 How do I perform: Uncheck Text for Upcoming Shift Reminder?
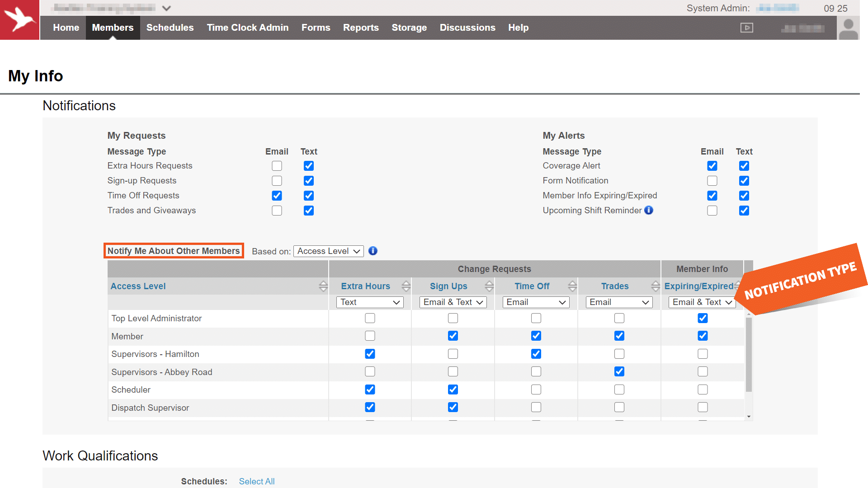click(x=744, y=211)
